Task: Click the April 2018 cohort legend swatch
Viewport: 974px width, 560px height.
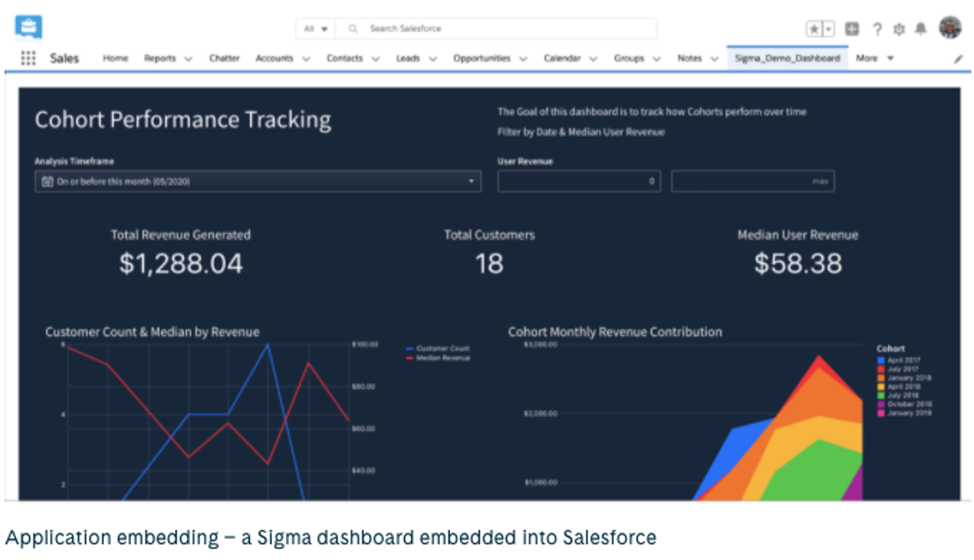Action: coord(880,387)
